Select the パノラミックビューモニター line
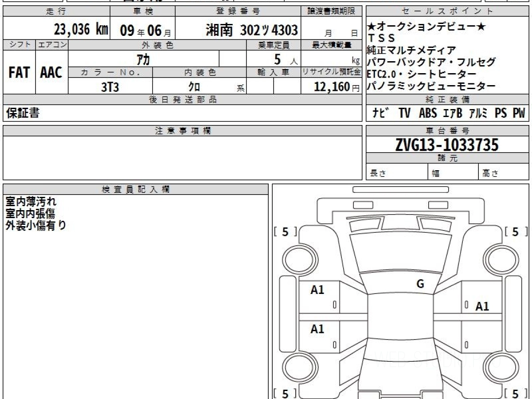The width and height of the screenshot is (532, 399). point(431,86)
